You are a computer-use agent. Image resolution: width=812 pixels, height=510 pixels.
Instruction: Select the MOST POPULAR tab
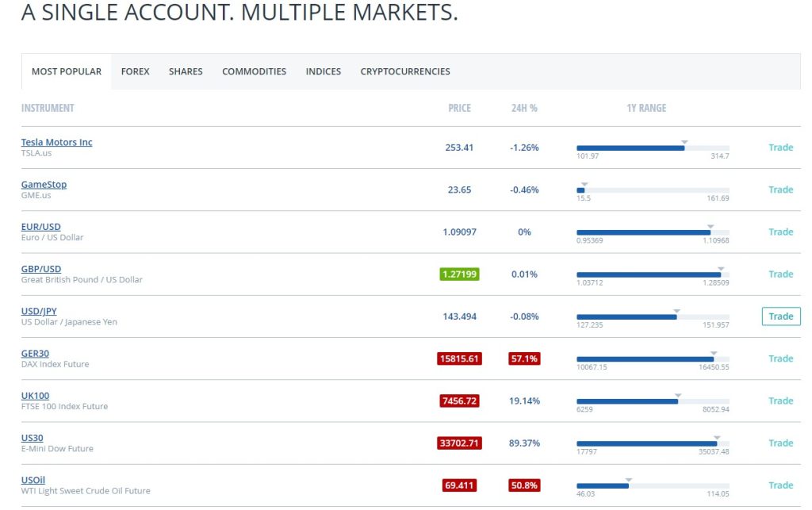[66, 71]
